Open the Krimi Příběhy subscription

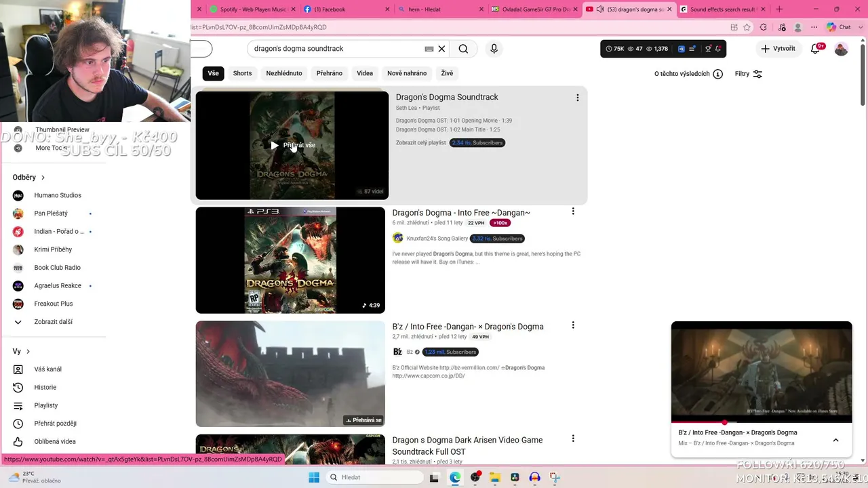[52, 249]
